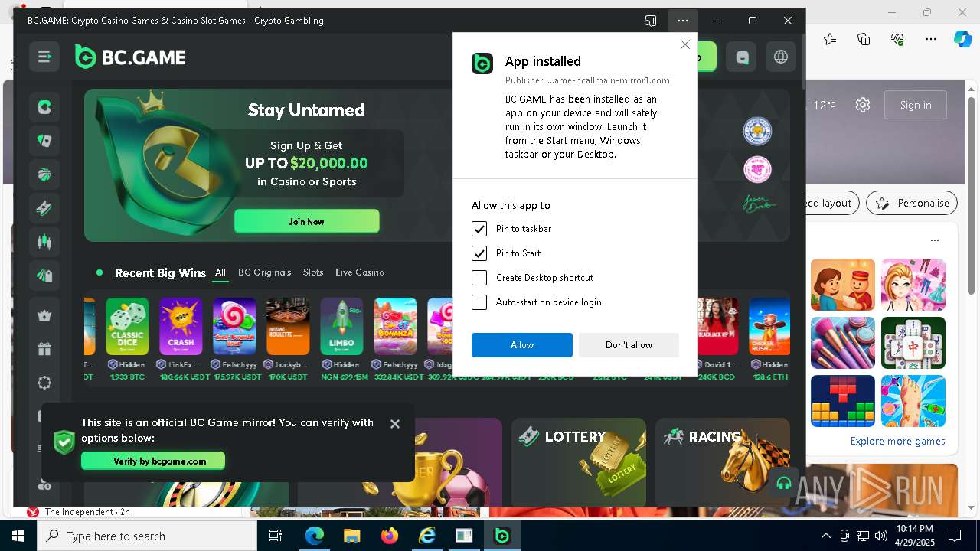Open Firefox from the taskbar

coord(389,536)
